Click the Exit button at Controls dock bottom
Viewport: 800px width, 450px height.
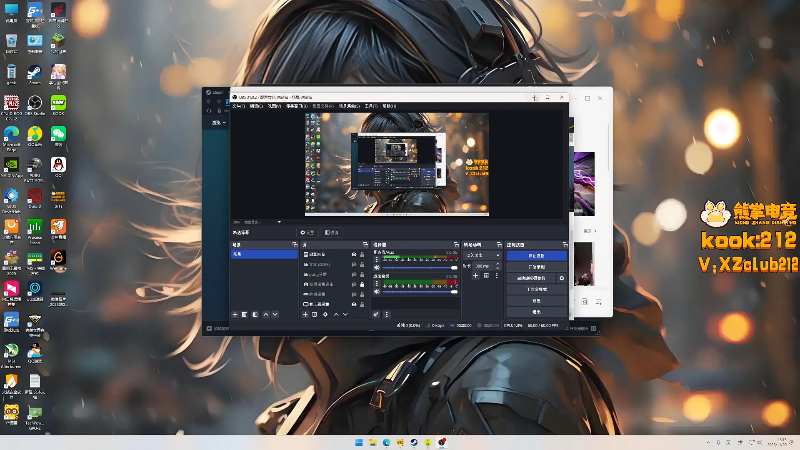click(536, 312)
